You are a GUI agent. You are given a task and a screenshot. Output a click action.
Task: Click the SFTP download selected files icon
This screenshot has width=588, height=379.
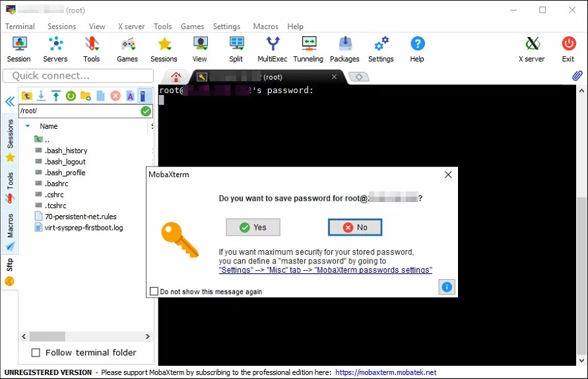tap(42, 96)
